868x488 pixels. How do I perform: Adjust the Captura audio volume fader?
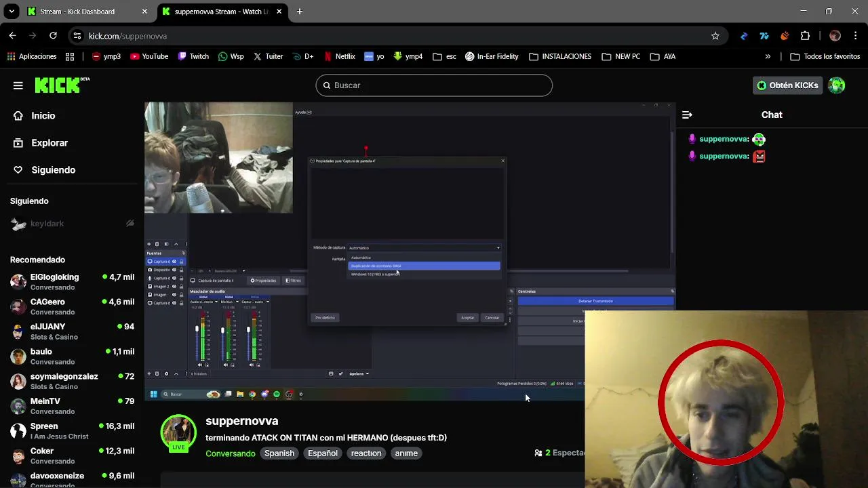click(248, 329)
